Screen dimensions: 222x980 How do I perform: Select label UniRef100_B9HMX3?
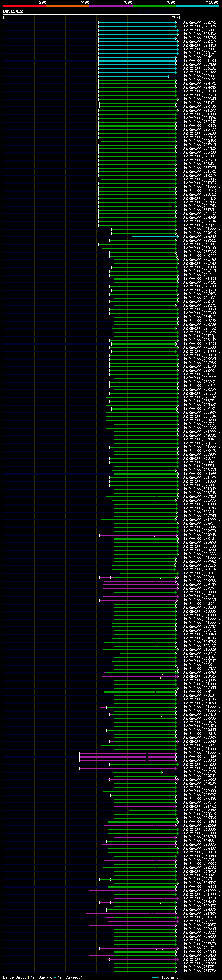point(199,45)
